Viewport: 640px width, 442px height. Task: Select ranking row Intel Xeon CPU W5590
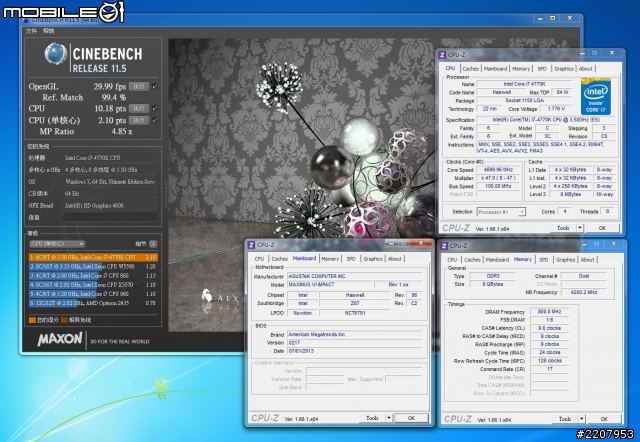point(93,267)
